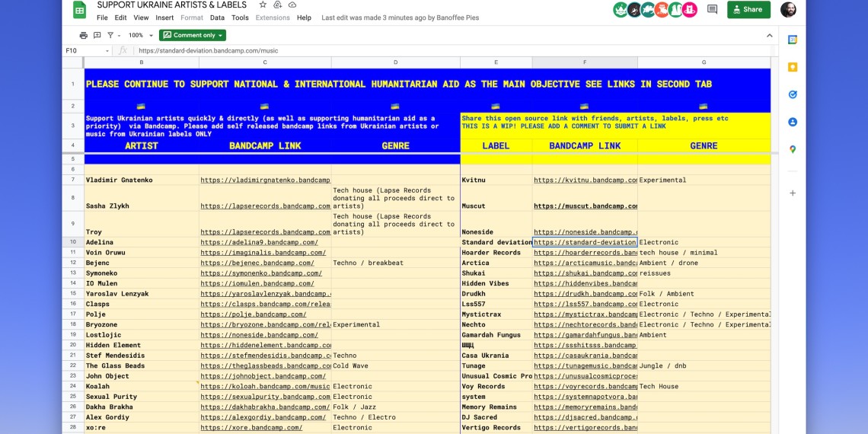The height and width of the screenshot is (434, 868).
Task: Open the Insert menu
Action: tap(164, 18)
